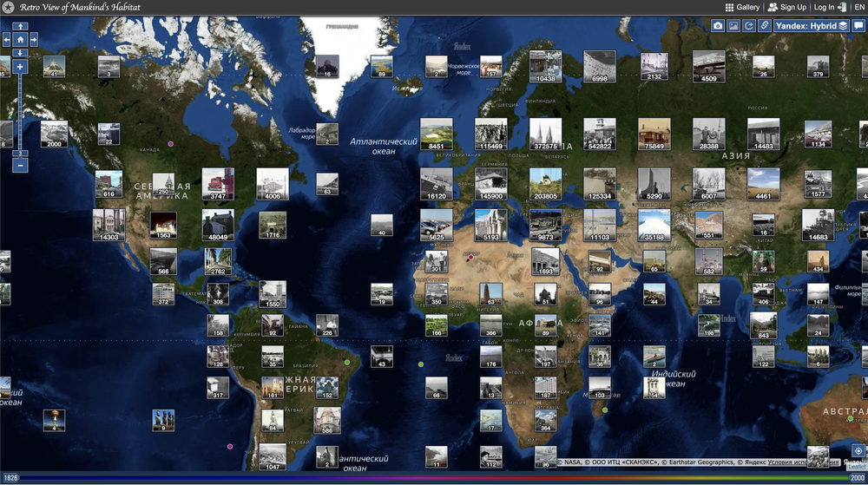Open the 8451 thumbnail
The height and width of the screenshot is (485, 868).
pyautogui.click(x=437, y=134)
